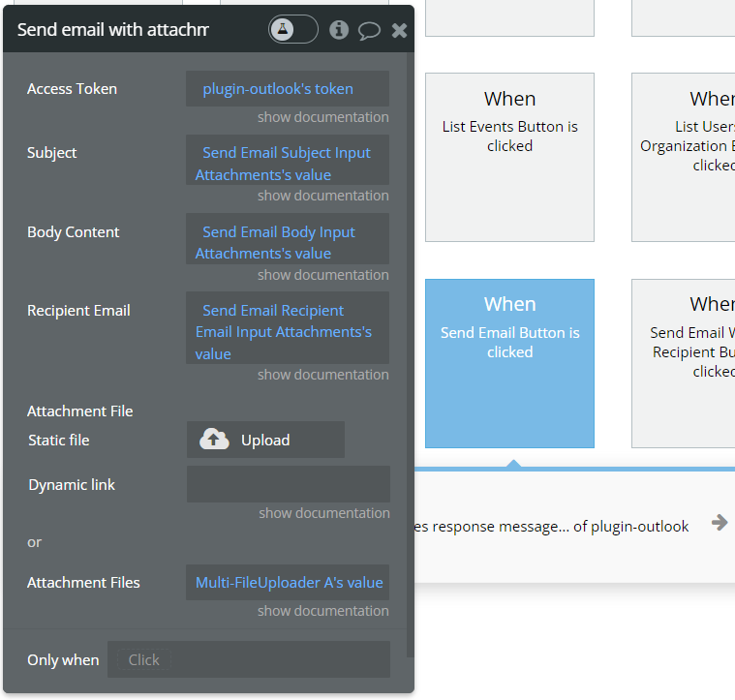Image resolution: width=735 pixels, height=700 pixels.
Task: Show documentation under Body Content
Action: (322, 275)
